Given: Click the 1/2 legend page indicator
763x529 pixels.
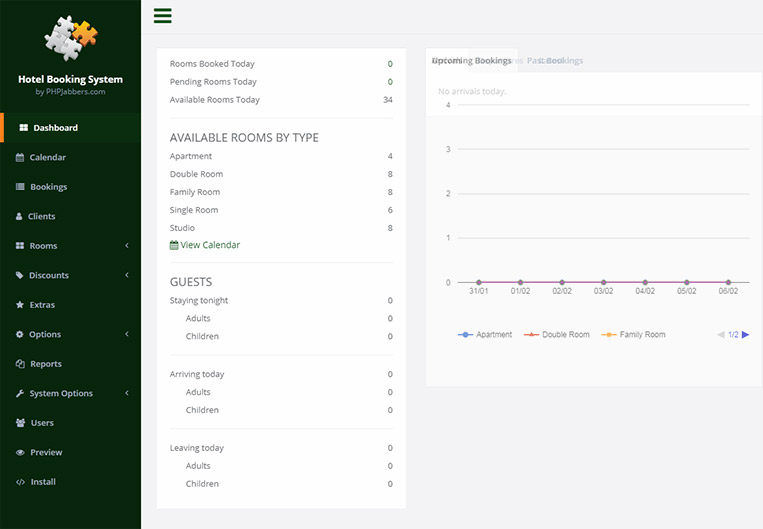Looking at the screenshot, I should pyautogui.click(x=733, y=334).
